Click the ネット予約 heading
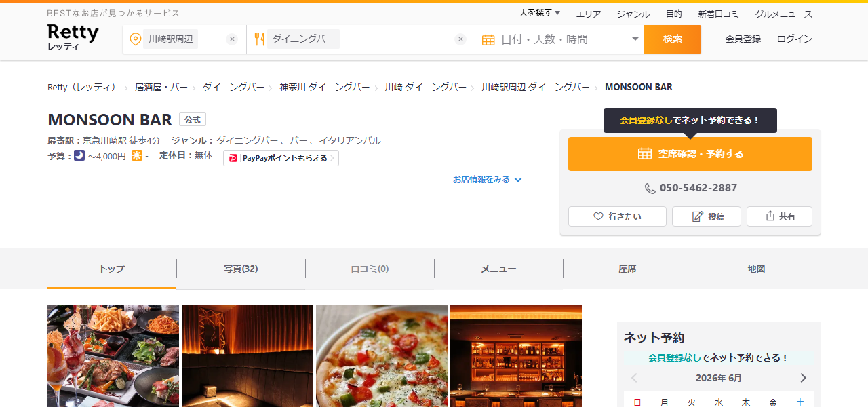 pyautogui.click(x=654, y=338)
